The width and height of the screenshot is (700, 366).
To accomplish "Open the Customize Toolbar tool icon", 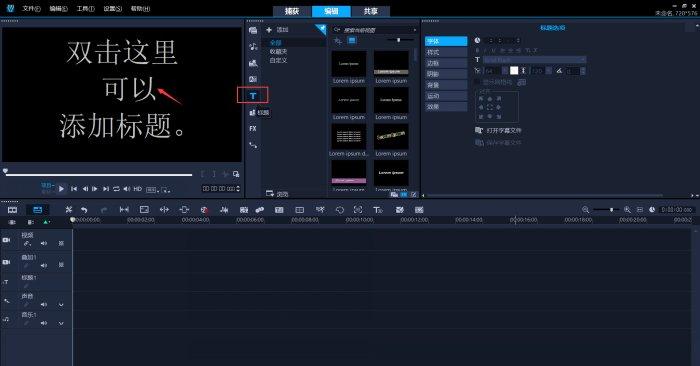I will [68, 210].
